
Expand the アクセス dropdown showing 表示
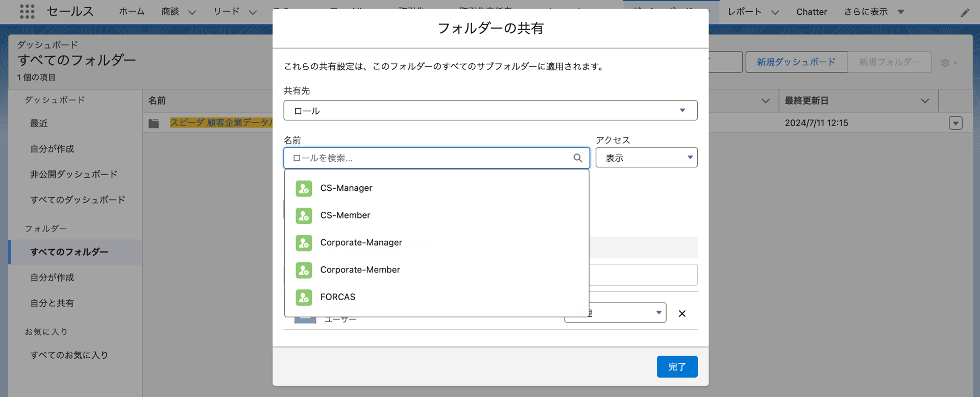[x=646, y=158]
